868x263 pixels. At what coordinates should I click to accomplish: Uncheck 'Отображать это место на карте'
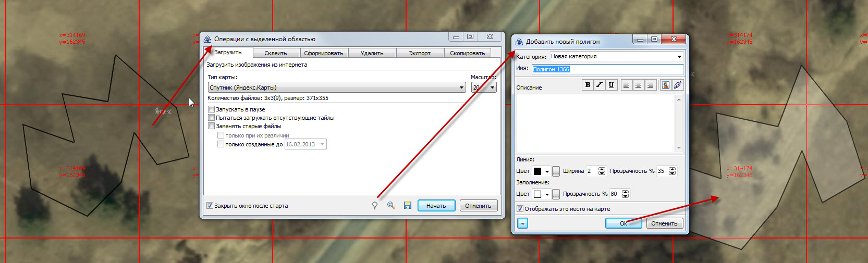520,209
